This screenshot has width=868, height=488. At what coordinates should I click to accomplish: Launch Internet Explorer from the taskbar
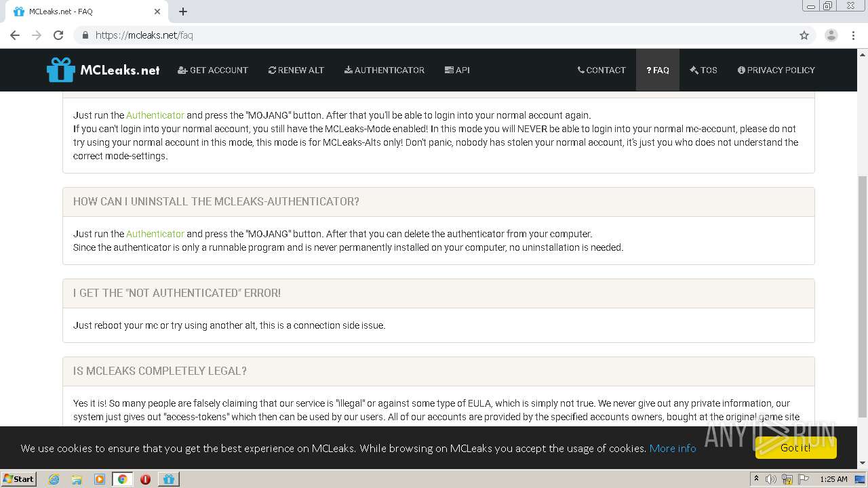54,479
